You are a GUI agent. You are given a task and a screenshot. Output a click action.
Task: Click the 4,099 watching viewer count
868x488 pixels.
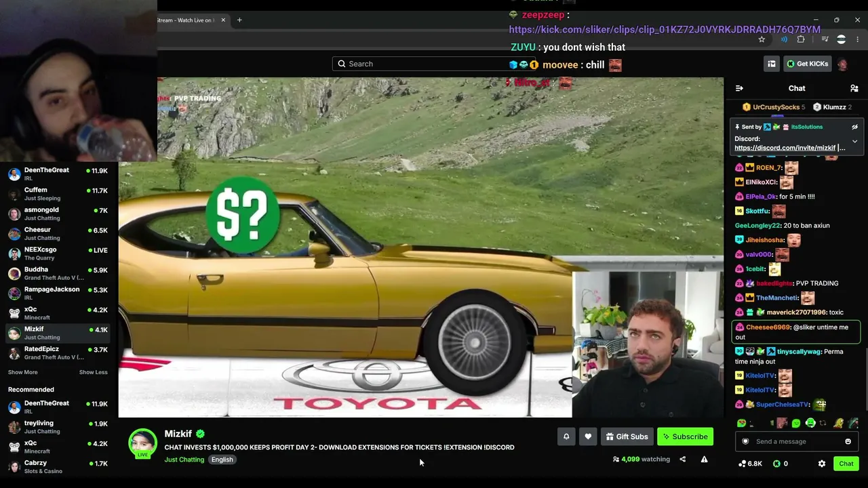click(x=641, y=459)
